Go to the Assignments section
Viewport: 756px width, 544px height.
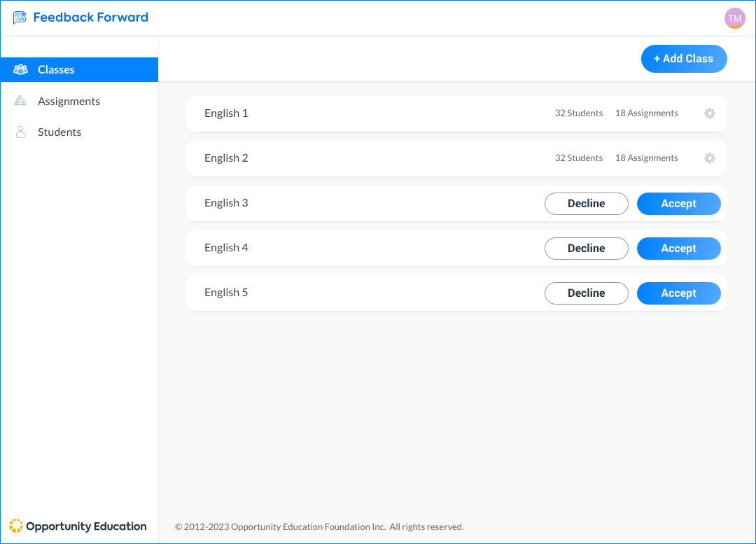coord(69,101)
